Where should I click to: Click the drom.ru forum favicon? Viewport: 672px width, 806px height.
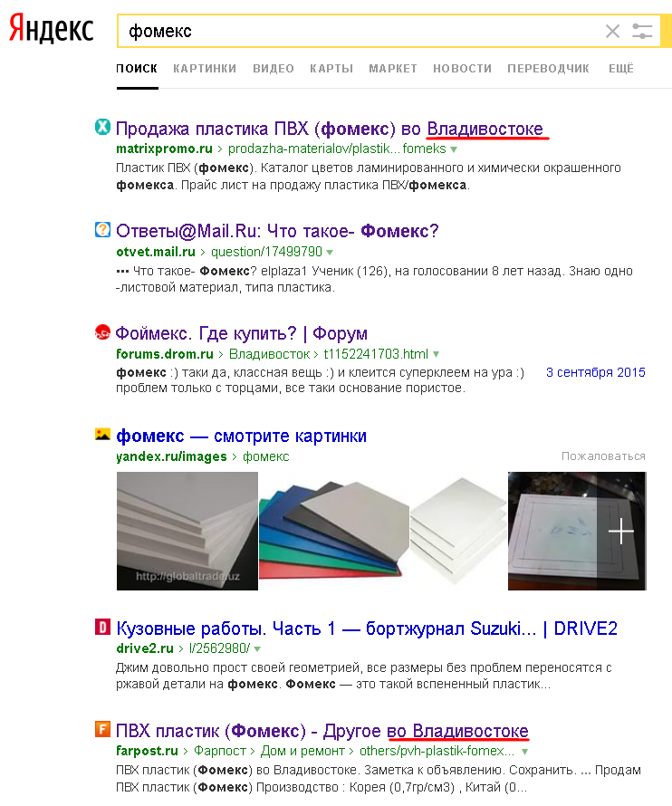[103, 332]
